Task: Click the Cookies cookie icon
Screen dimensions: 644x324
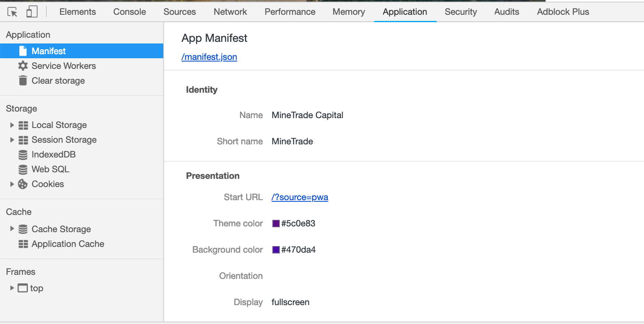Action: click(23, 184)
